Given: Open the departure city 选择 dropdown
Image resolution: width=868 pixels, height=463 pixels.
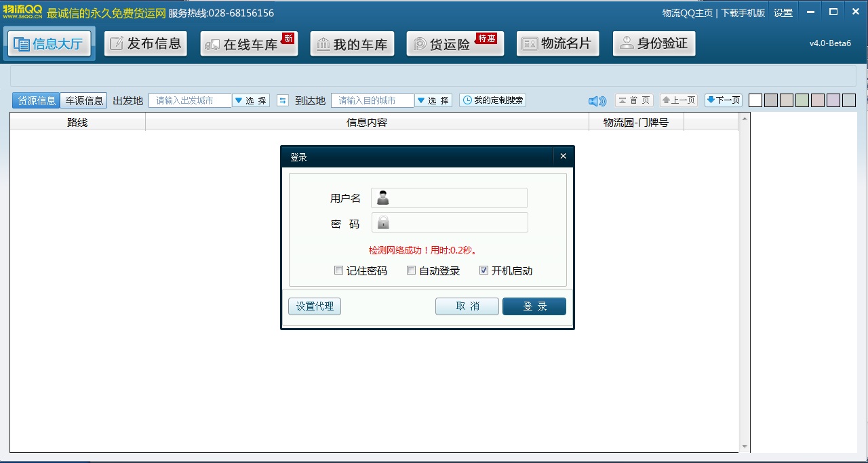Looking at the screenshot, I should 252,100.
